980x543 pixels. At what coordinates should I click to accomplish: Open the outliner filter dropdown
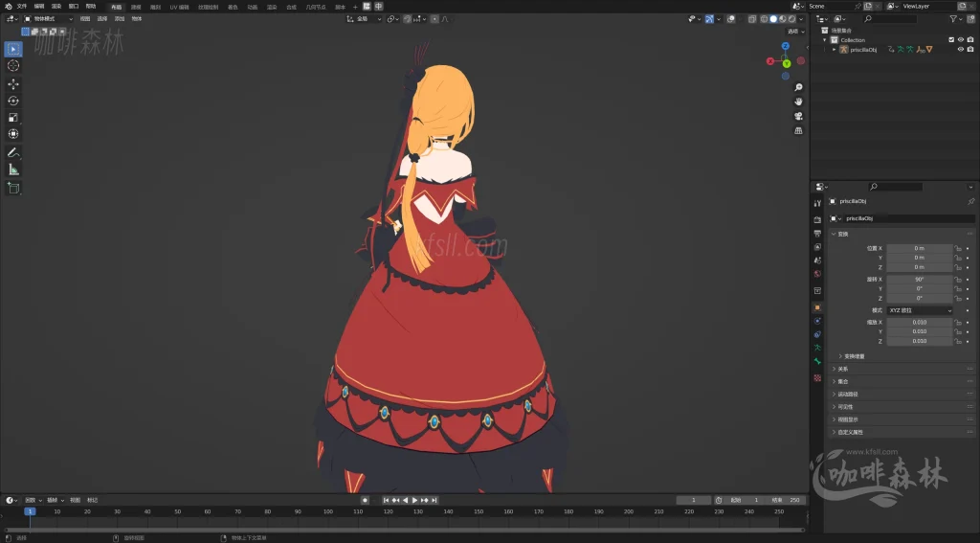coord(956,19)
